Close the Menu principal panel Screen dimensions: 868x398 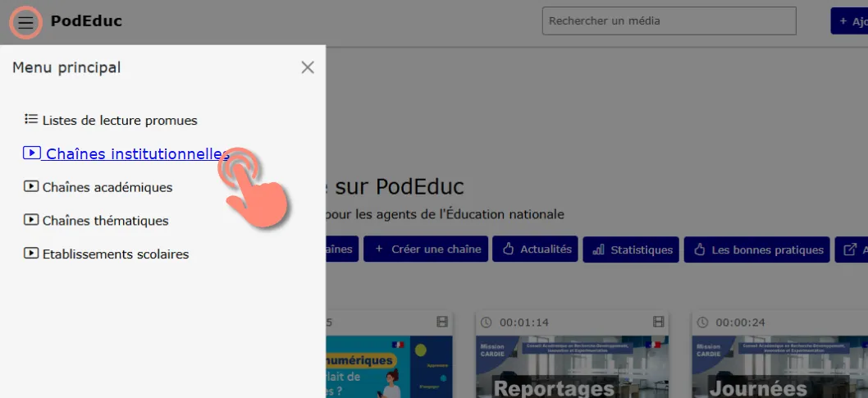point(308,67)
